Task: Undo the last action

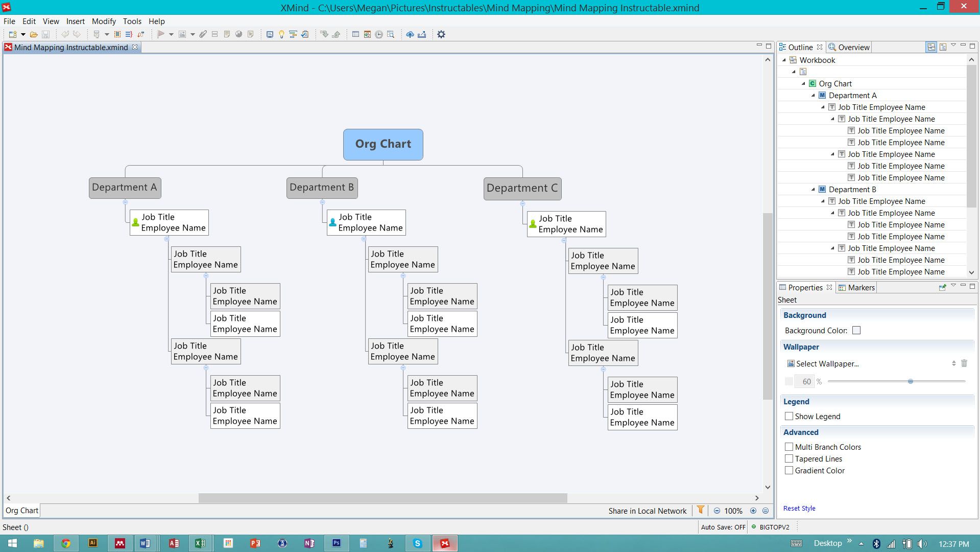Action: [x=65, y=34]
